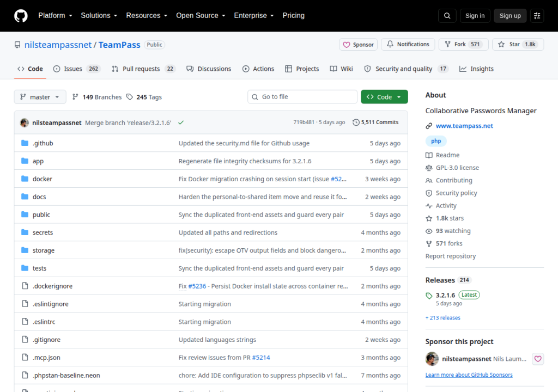Click the scales icon beside GPL-3.0 license
Screen dimensions: 558x392
coord(429,168)
